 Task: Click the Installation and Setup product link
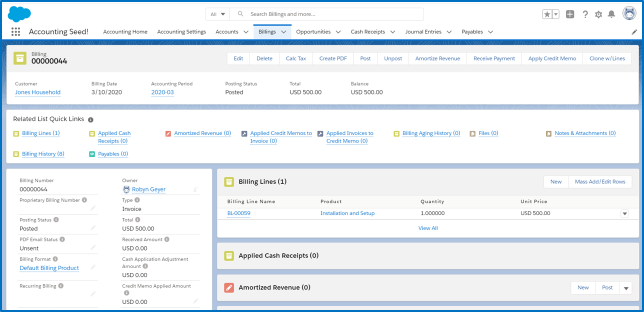pyautogui.click(x=347, y=213)
